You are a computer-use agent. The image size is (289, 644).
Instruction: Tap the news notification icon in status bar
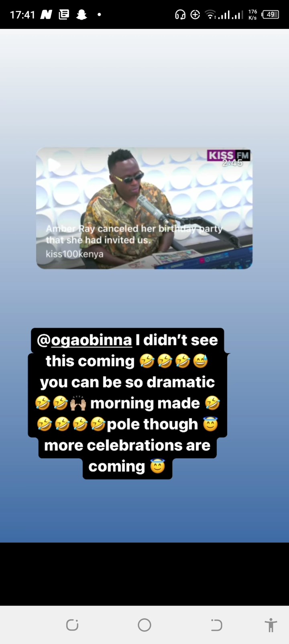coord(64,15)
